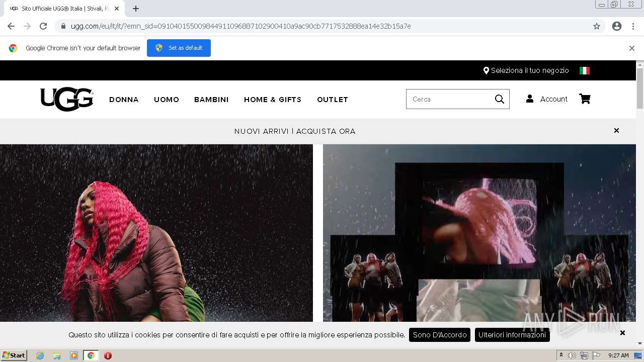
Task: Open the media player taskbar icon
Action: (x=74, y=355)
